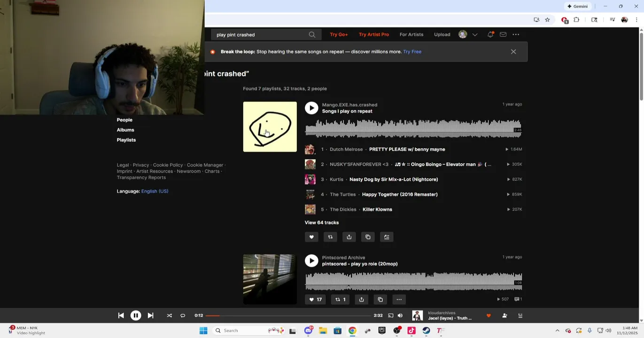The image size is (644, 338).
Task: Dismiss the Break the loop banner
Action: click(513, 52)
